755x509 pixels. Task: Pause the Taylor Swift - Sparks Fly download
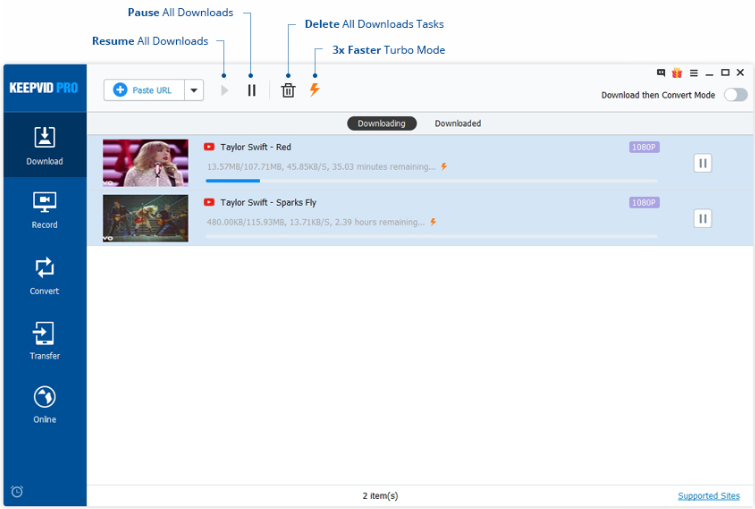click(703, 219)
